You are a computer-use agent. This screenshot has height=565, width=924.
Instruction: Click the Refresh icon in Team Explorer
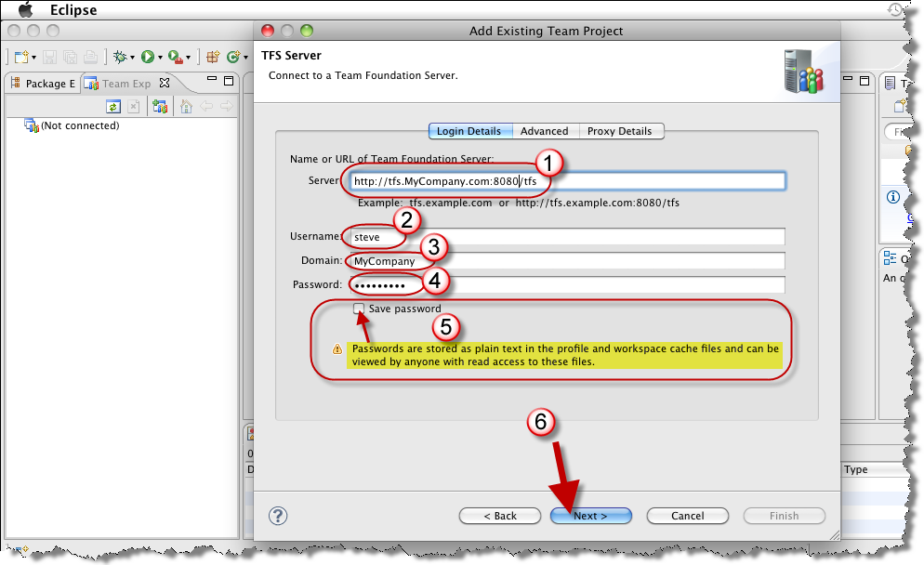click(x=113, y=107)
